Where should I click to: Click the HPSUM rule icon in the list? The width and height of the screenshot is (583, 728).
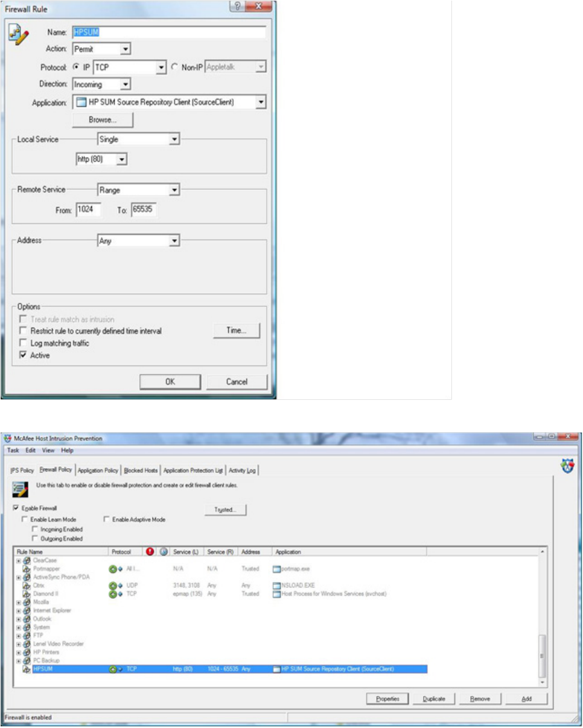tap(27, 669)
